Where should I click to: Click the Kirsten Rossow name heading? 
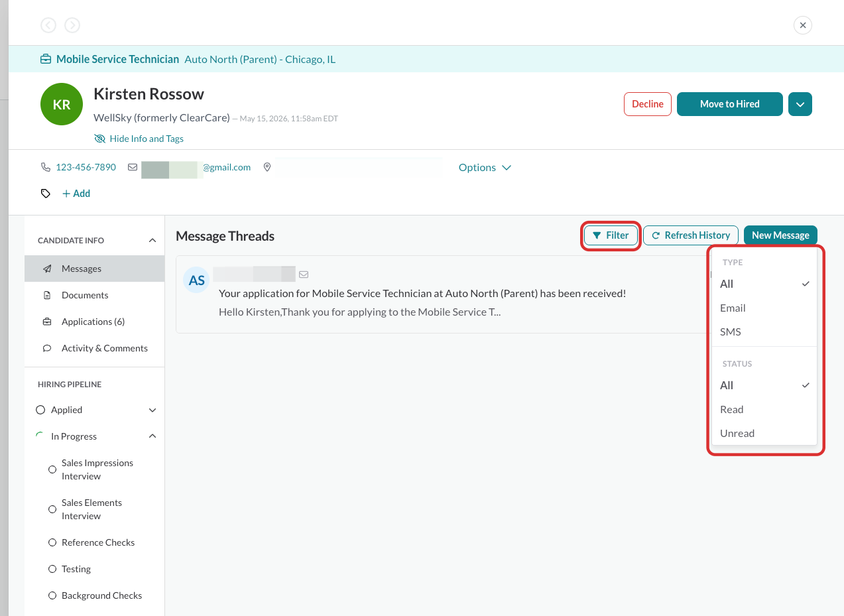[x=149, y=93]
